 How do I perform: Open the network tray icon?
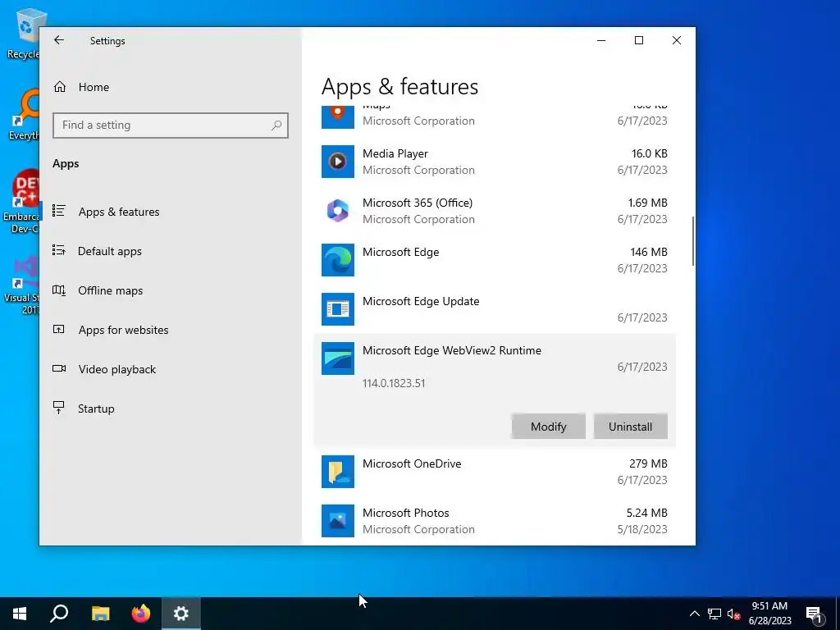pyautogui.click(x=714, y=614)
